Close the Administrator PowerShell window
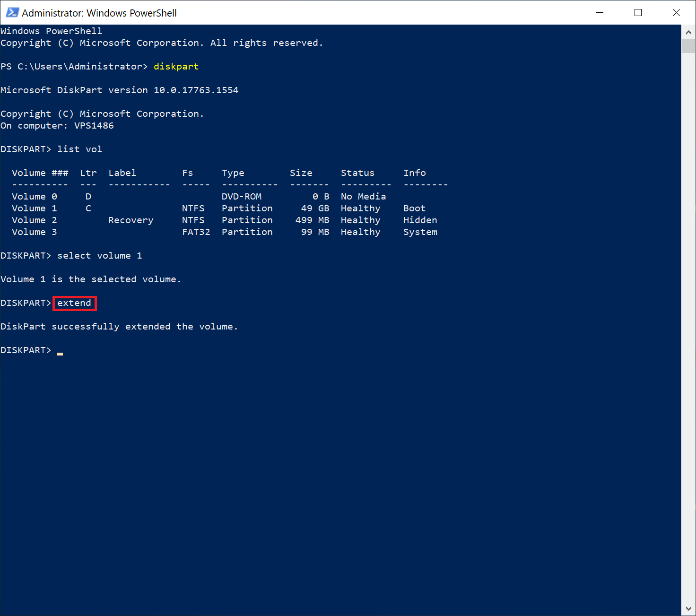 pyautogui.click(x=676, y=13)
